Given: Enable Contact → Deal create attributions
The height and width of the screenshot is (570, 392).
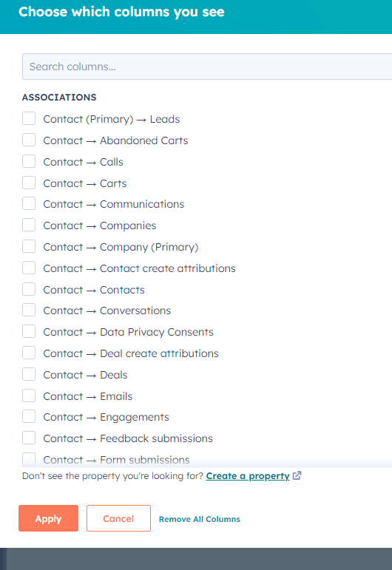Looking at the screenshot, I should (x=29, y=353).
